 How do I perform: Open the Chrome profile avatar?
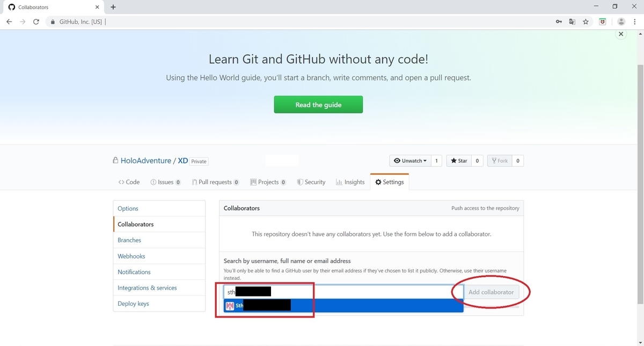click(x=621, y=22)
